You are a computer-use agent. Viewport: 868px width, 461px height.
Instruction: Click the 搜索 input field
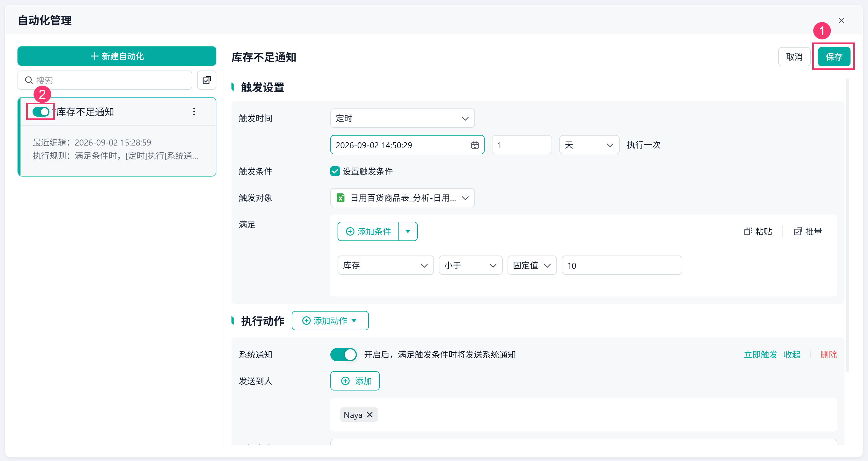[x=105, y=80]
